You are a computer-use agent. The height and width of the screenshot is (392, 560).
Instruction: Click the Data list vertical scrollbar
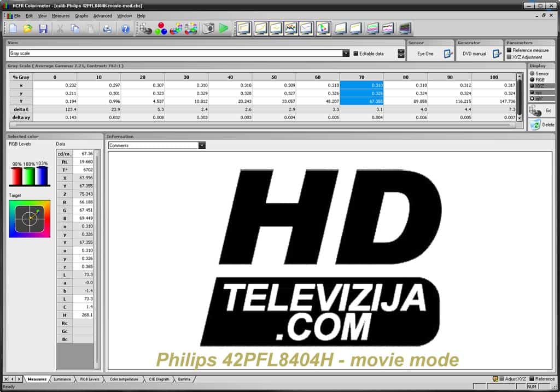click(97, 260)
